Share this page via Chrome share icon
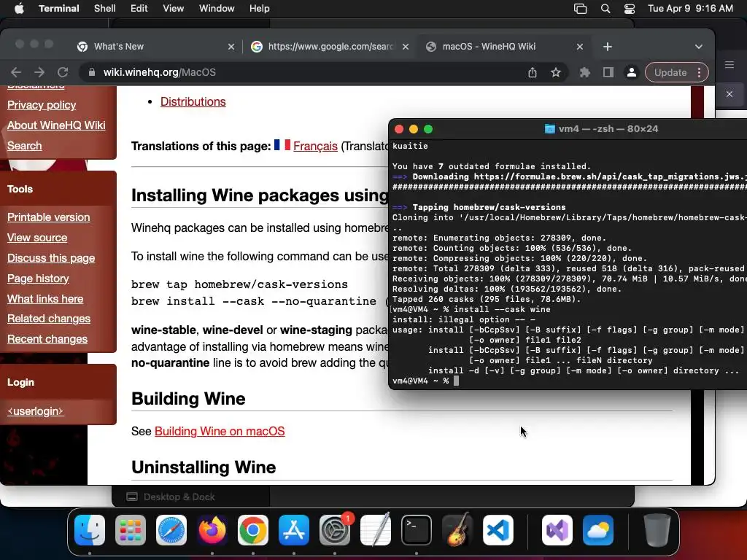Screen dimensions: 747x560 click(533, 72)
